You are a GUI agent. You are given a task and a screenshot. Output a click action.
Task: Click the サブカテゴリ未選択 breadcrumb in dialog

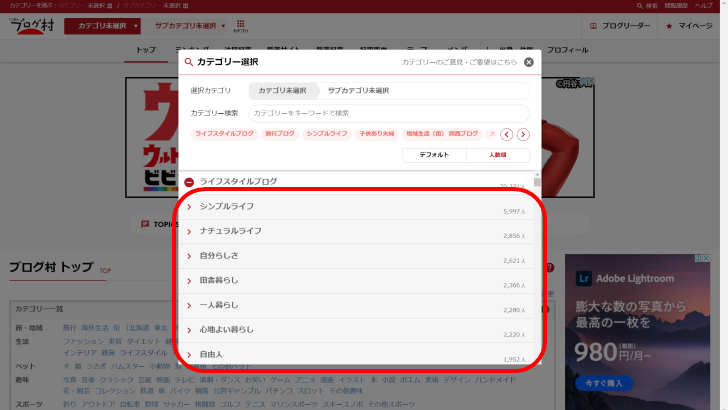tap(358, 91)
